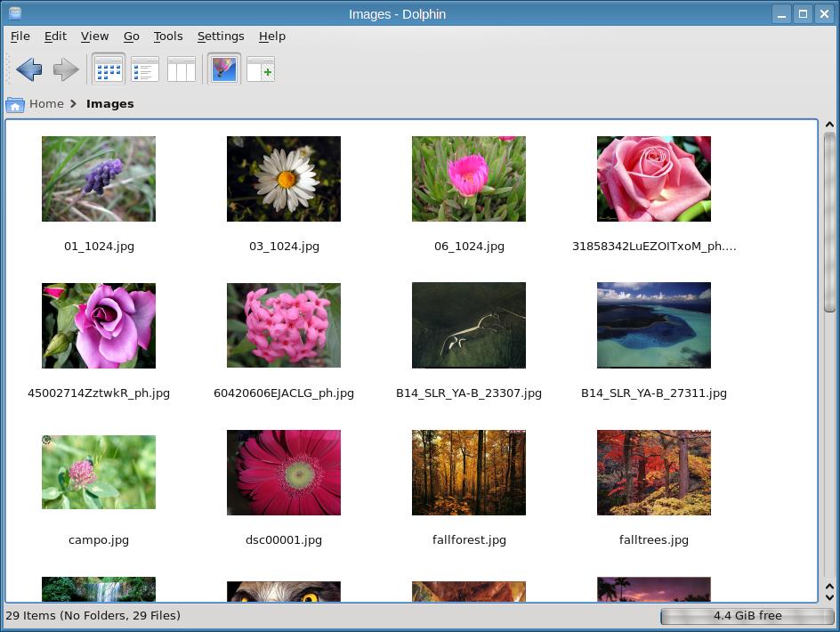This screenshot has height=632, width=840.
Task: Click the vertical scrollbar handle
Action: click(830, 222)
